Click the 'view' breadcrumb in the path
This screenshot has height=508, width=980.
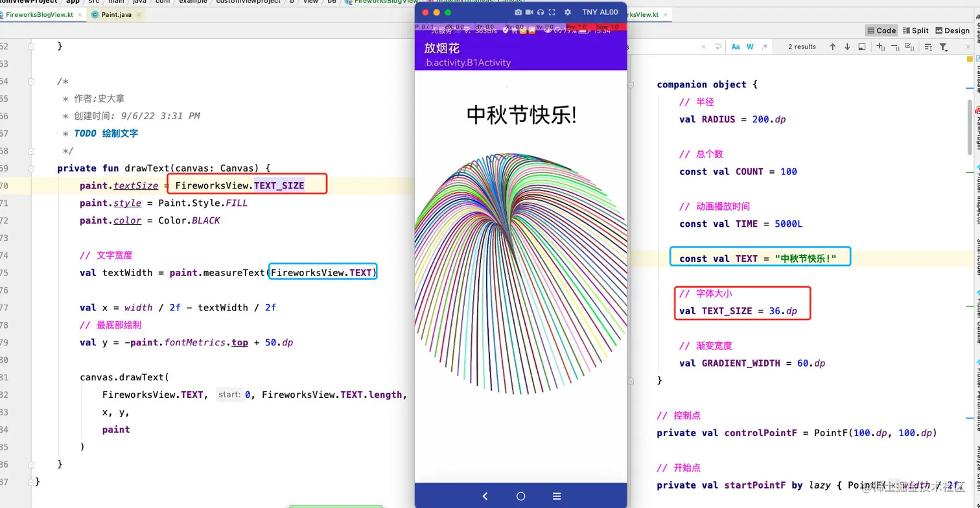(x=310, y=2)
